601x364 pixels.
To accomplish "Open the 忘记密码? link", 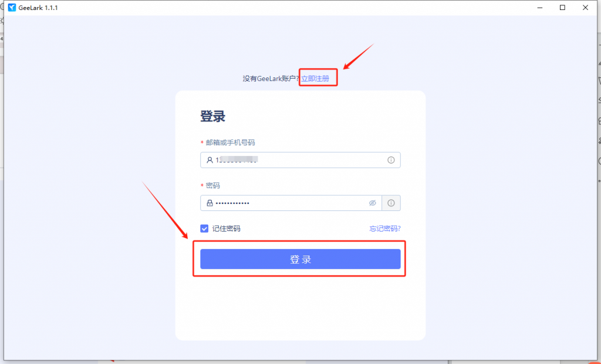I will tap(385, 229).
